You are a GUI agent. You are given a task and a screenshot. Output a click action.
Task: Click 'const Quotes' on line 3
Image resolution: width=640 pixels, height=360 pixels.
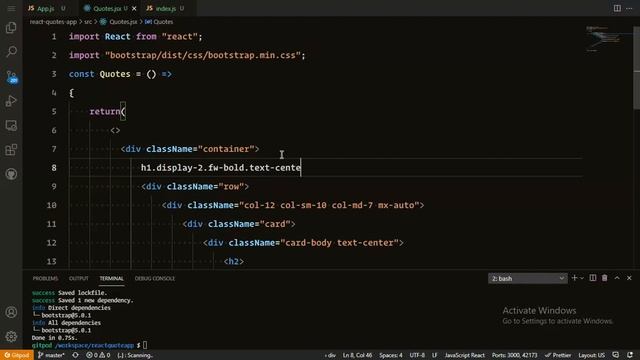pyautogui.click(x=100, y=74)
